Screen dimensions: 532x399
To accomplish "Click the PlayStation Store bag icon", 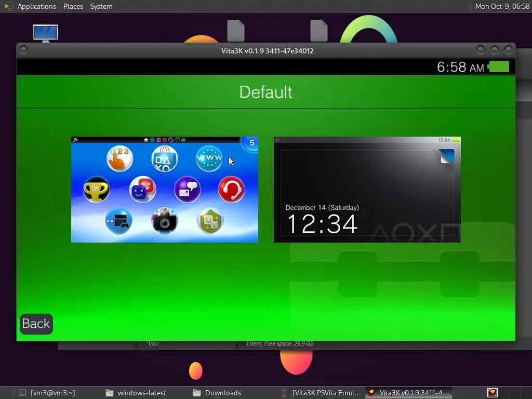I will [165, 158].
